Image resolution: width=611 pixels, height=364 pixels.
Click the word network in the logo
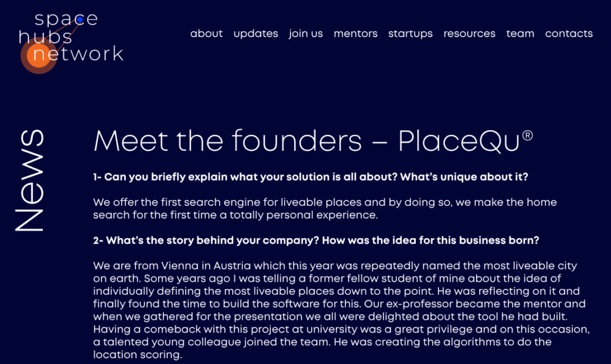point(78,54)
